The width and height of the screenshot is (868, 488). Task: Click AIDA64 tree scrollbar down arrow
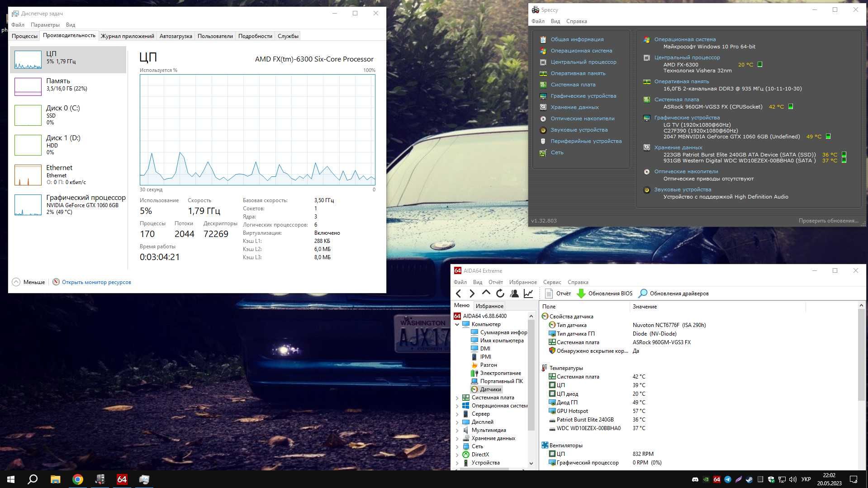pyautogui.click(x=531, y=464)
